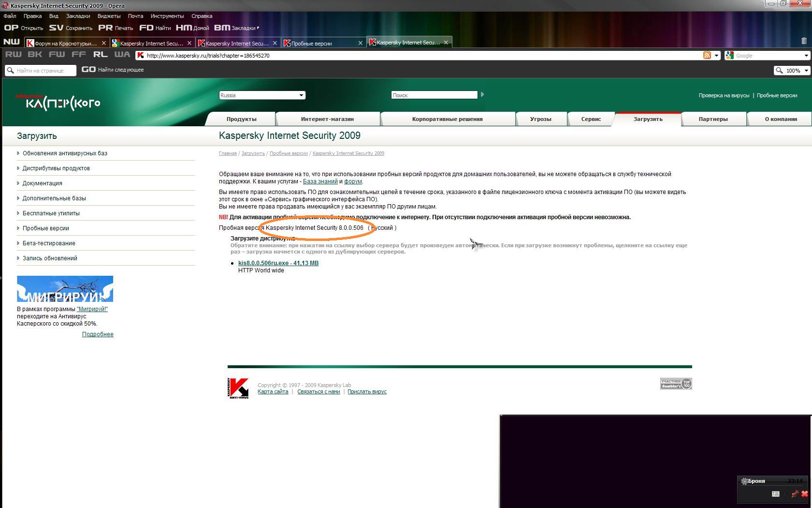812x508 pixels.
Task: Click the FF fast forward button
Action: 78,54
